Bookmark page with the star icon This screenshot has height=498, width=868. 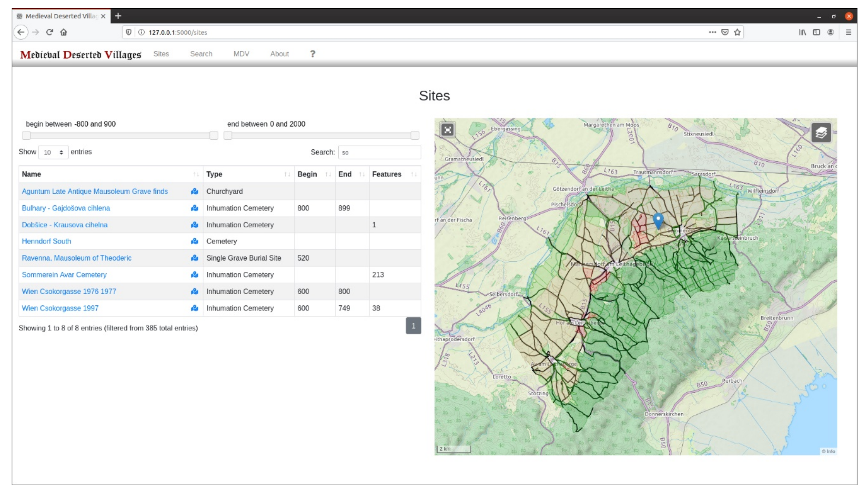coord(737,32)
